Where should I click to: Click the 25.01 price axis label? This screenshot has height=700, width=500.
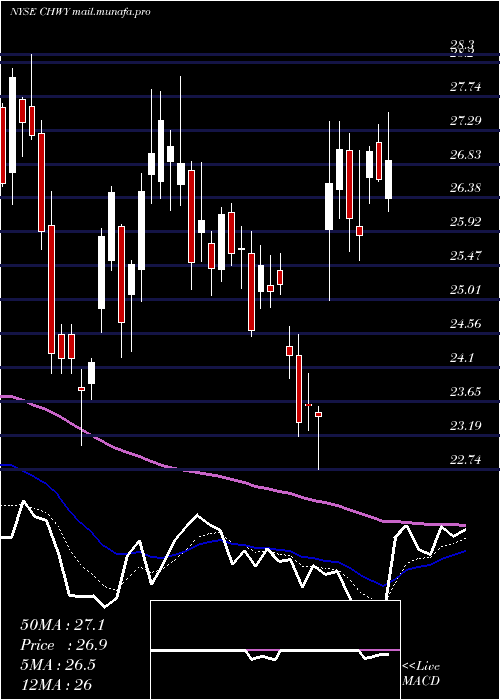pyautogui.click(x=466, y=289)
